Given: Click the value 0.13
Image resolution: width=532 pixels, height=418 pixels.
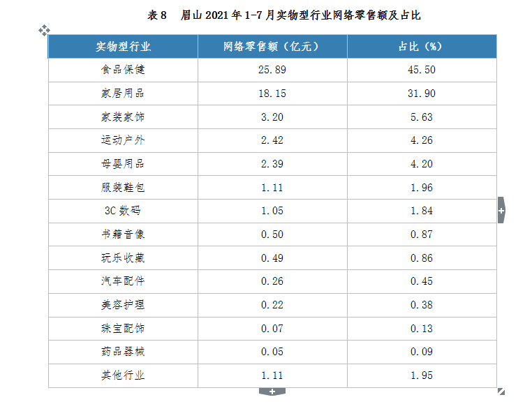Looking at the screenshot, I should 422,329.
